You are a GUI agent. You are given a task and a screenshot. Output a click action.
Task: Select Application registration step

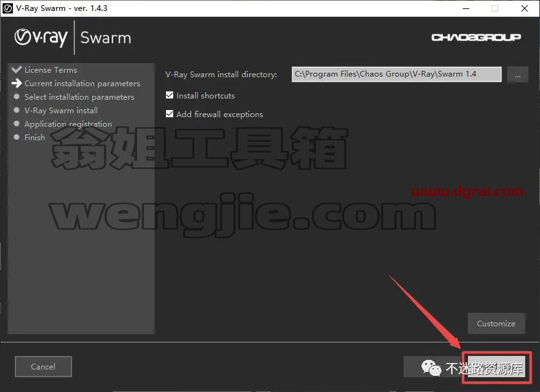[x=68, y=124]
